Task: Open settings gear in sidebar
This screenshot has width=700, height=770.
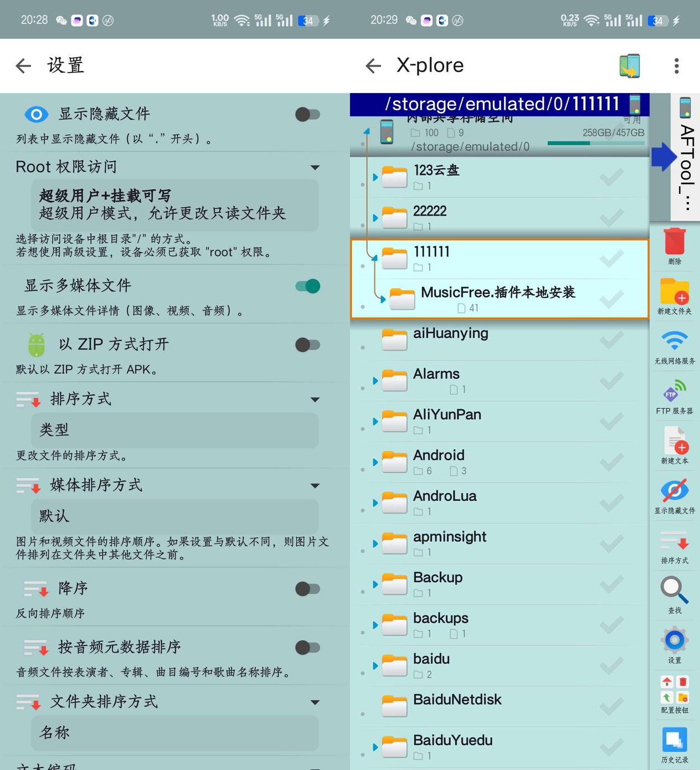Action: (x=674, y=640)
